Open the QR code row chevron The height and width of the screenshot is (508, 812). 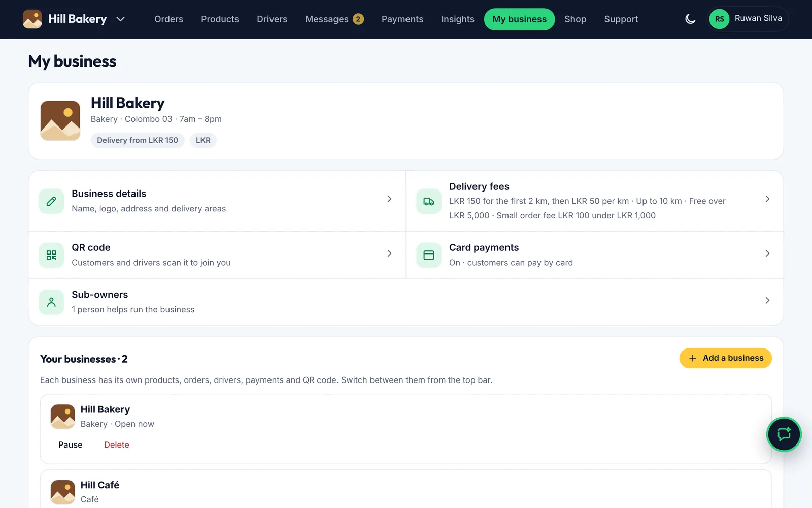389,253
